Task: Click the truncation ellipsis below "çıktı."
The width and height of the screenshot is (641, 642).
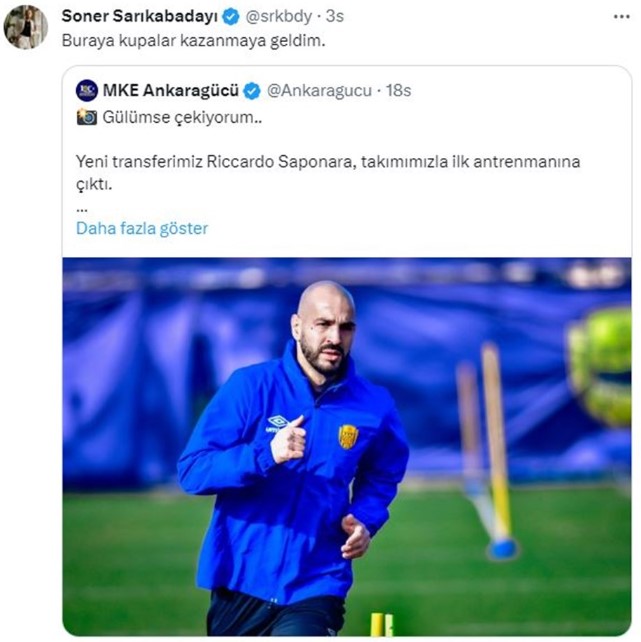Action: click(82, 210)
